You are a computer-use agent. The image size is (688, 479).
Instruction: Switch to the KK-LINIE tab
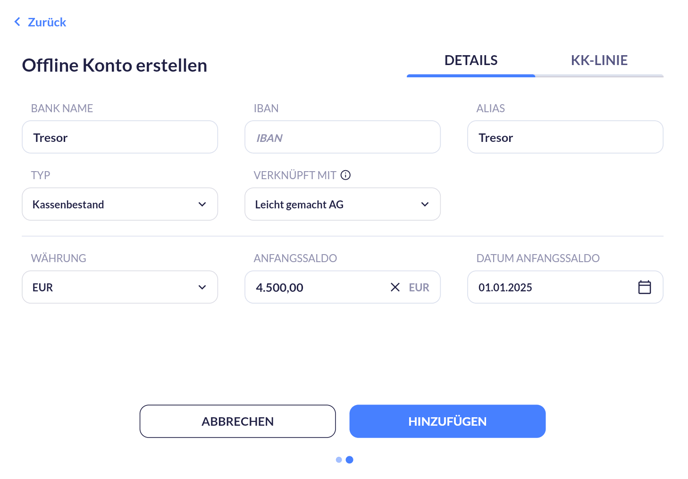pyautogui.click(x=599, y=61)
